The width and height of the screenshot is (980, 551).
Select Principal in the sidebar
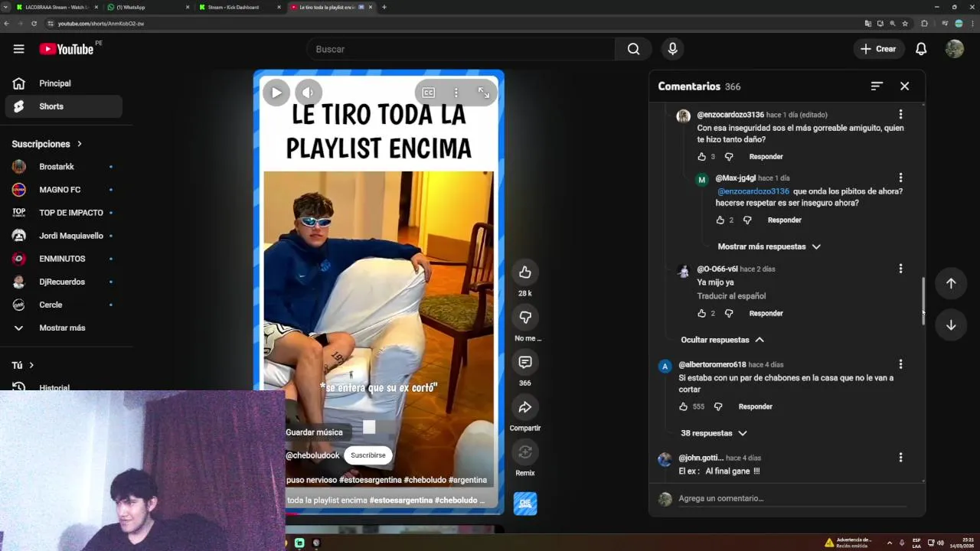tap(64, 83)
